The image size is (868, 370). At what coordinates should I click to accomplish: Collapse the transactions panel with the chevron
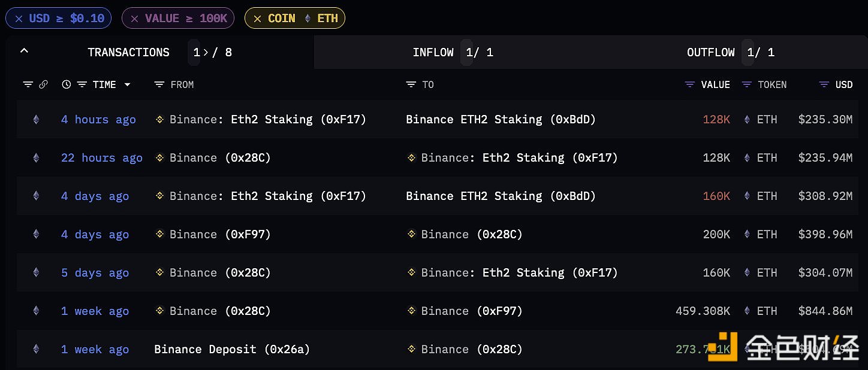click(24, 51)
